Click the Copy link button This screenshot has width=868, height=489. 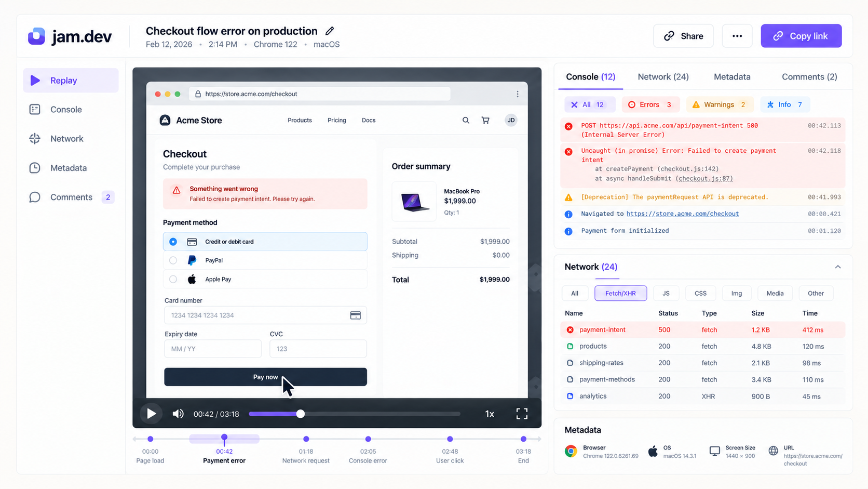(x=801, y=36)
